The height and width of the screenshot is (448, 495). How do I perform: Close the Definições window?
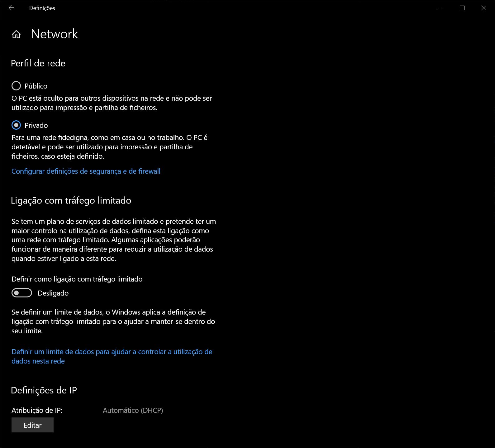[483, 8]
